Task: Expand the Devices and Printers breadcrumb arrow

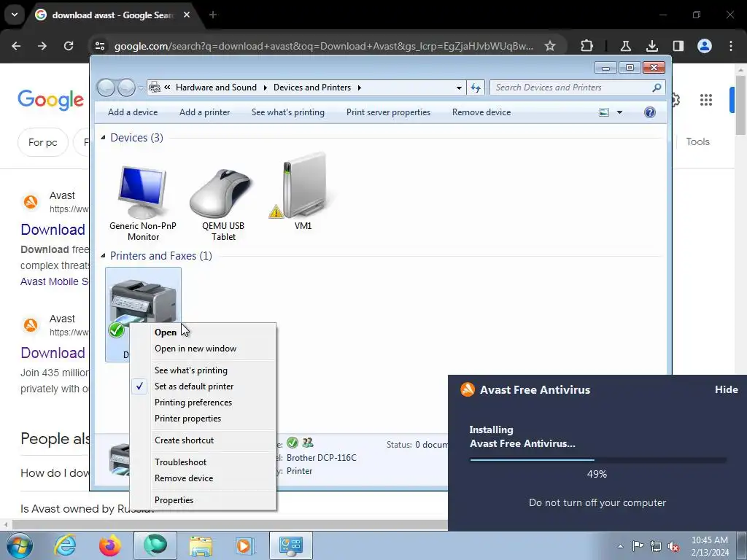Action: [359, 87]
